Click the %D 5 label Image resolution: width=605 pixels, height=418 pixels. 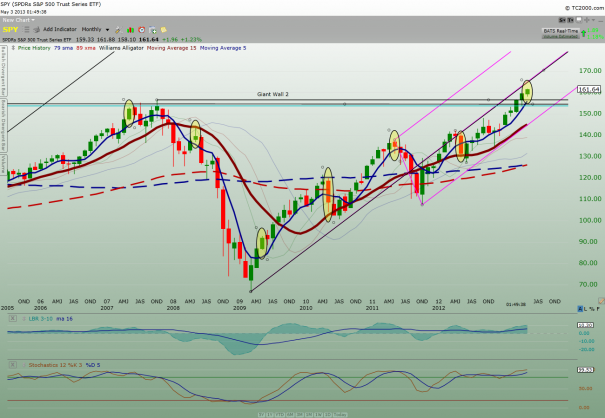(x=93, y=364)
